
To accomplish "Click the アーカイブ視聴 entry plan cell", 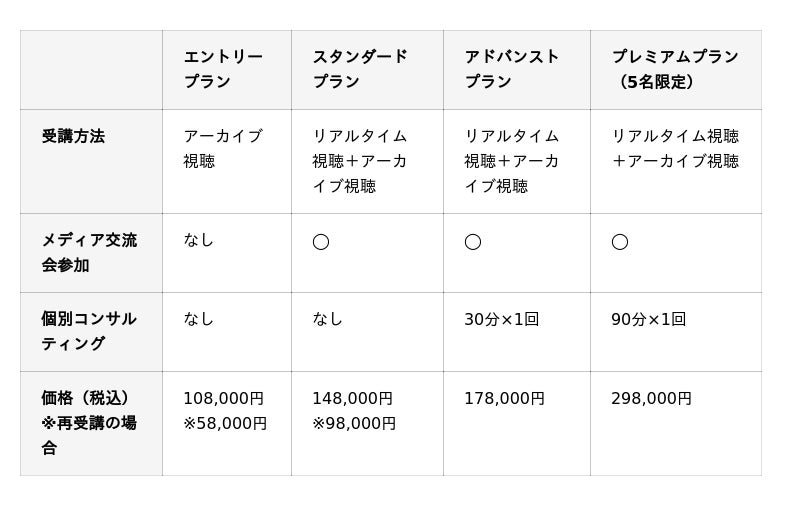I will tap(223, 148).
